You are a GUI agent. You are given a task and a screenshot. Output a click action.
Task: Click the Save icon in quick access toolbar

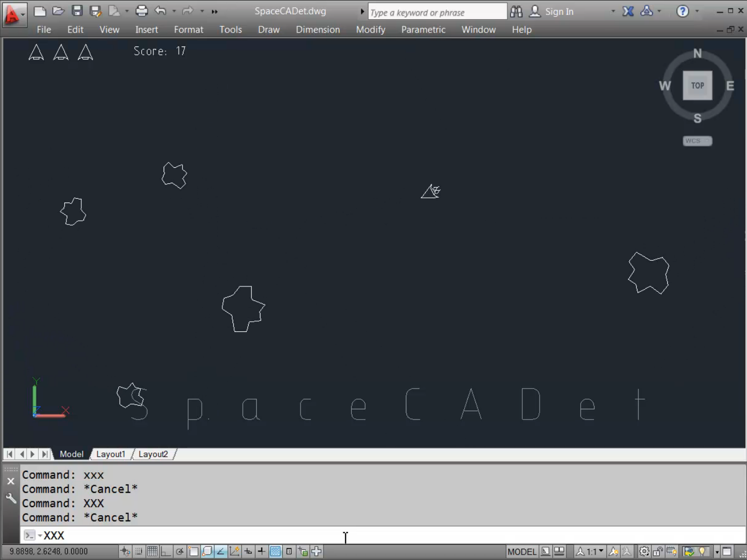(77, 11)
